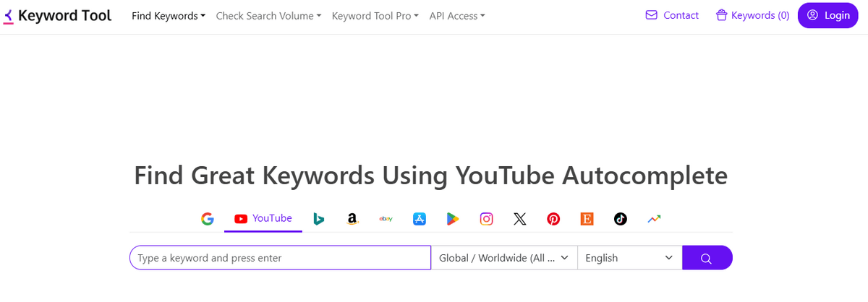The width and height of the screenshot is (868, 302).
Task: Open the Contact link
Action: (672, 15)
